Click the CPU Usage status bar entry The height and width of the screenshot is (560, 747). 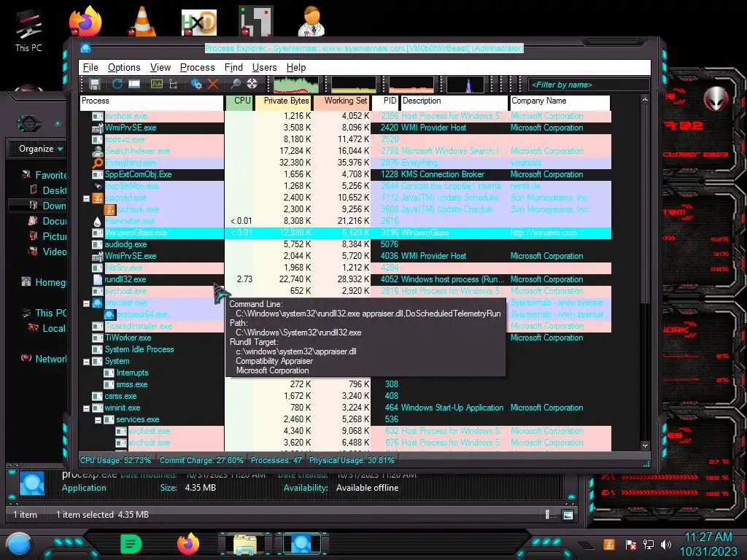coord(115,461)
